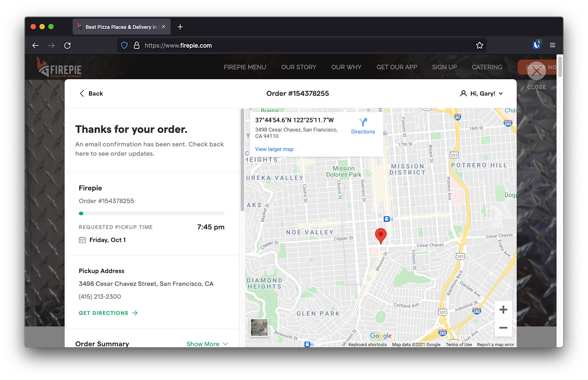Click the calendar icon beside Friday, Oct 1

point(81,239)
